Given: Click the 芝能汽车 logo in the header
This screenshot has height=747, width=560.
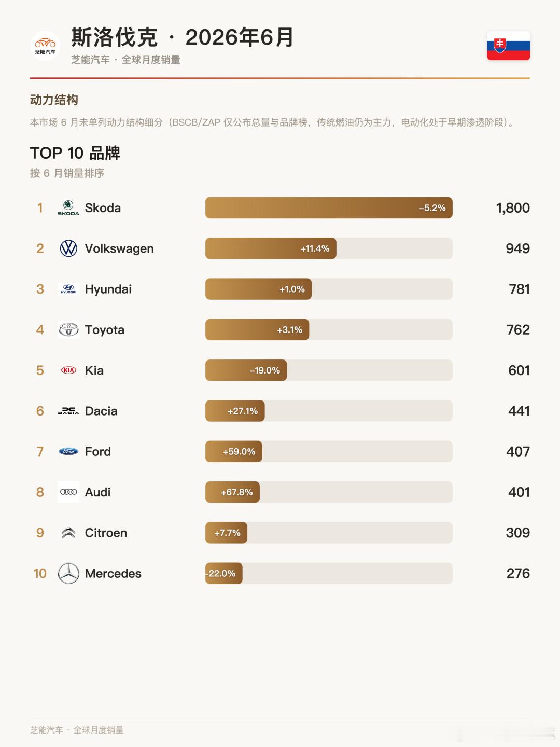Looking at the screenshot, I should [x=45, y=46].
